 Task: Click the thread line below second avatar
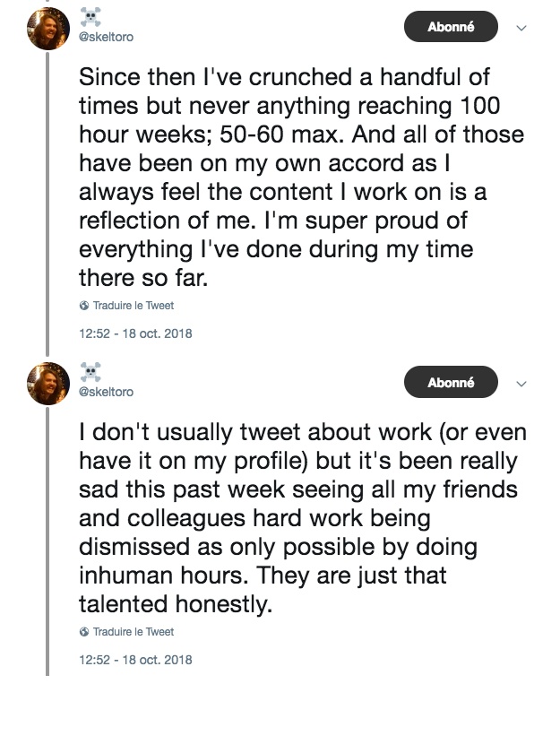click(47, 538)
